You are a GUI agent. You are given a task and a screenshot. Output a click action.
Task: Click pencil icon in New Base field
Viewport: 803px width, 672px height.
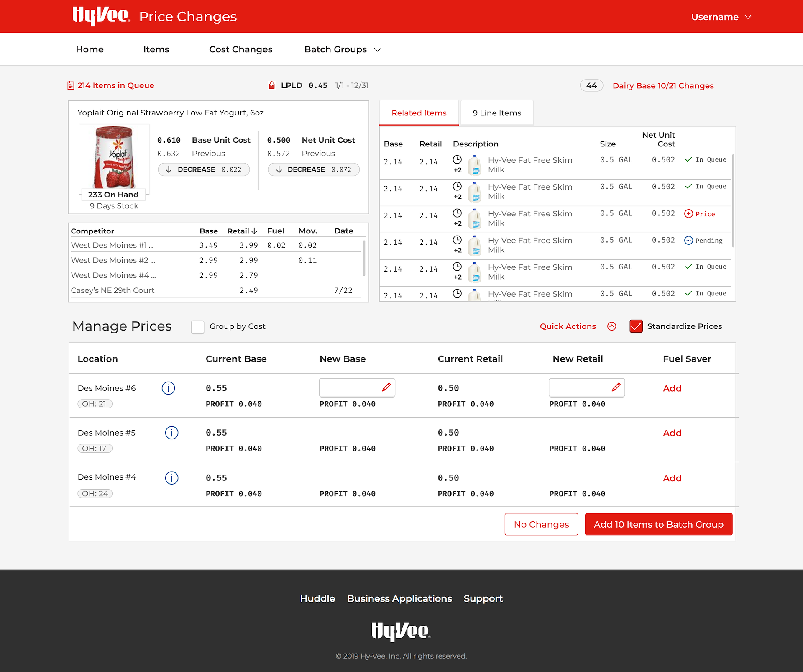point(386,387)
